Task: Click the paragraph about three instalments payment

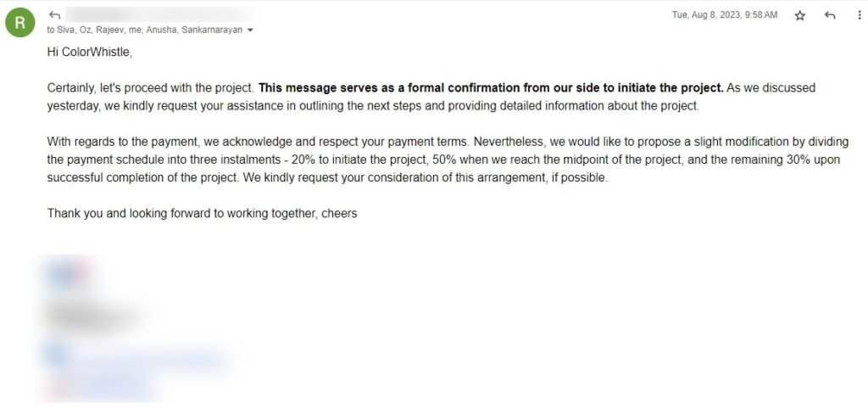Action: [x=448, y=160]
